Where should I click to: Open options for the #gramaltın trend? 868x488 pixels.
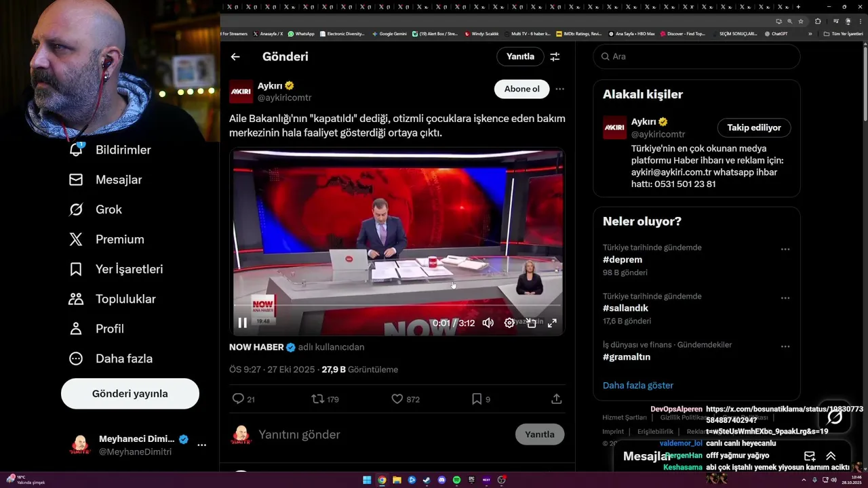coord(785,346)
